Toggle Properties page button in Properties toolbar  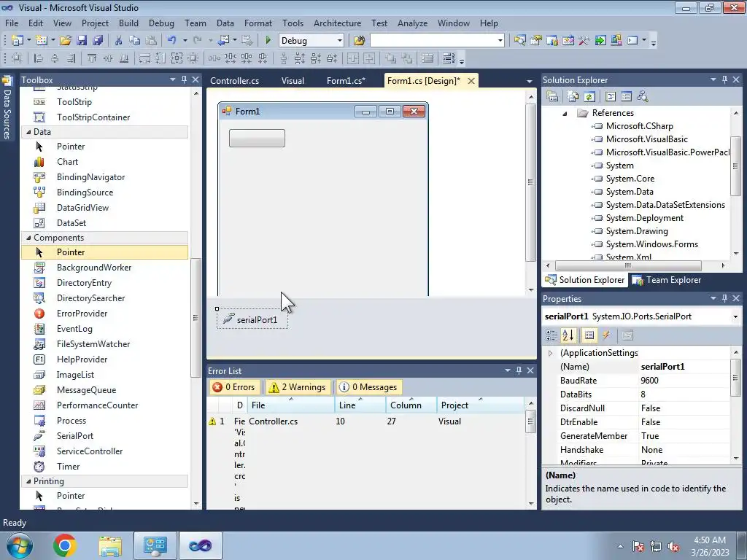pos(589,335)
